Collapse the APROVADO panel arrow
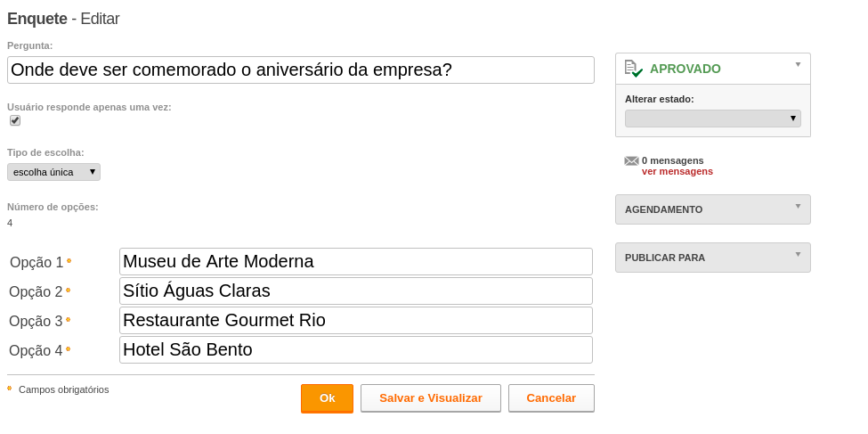The image size is (868, 434). (x=798, y=64)
